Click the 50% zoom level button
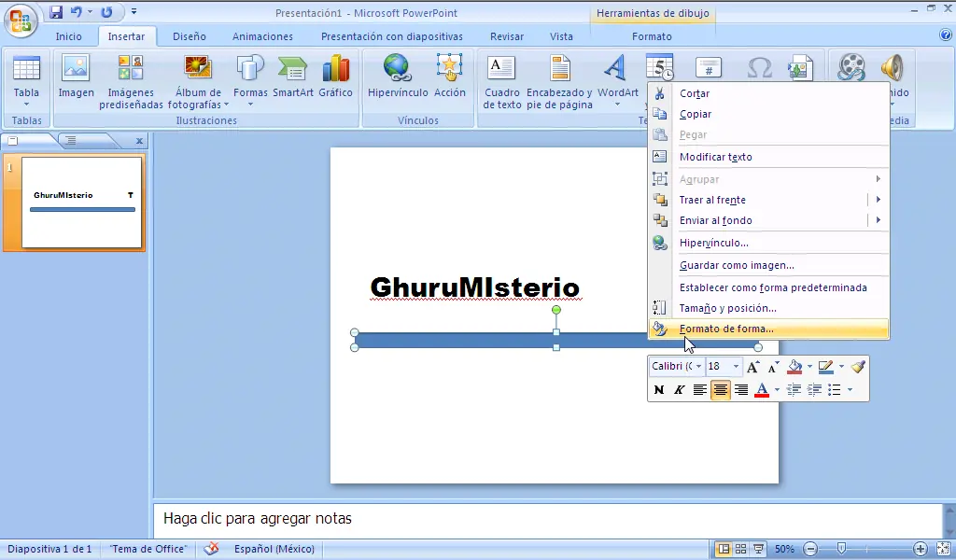 click(x=784, y=549)
